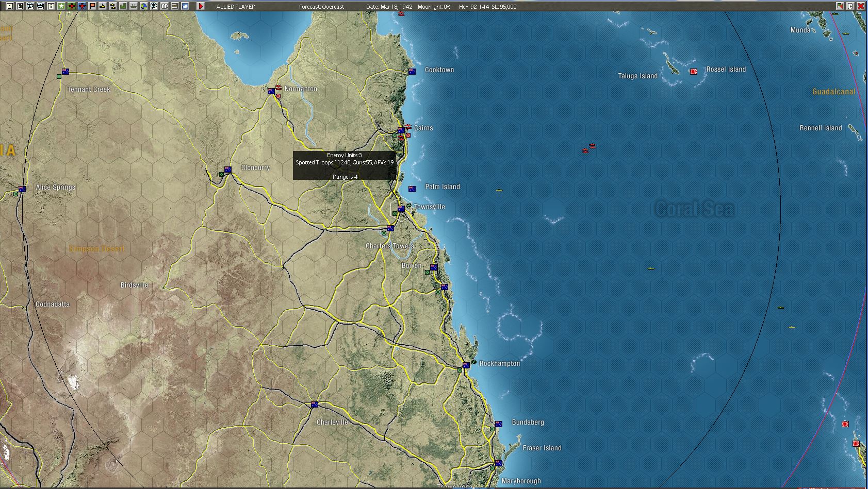Select the Australian flag base at Cairns
The width and height of the screenshot is (868, 489).
click(x=401, y=130)
